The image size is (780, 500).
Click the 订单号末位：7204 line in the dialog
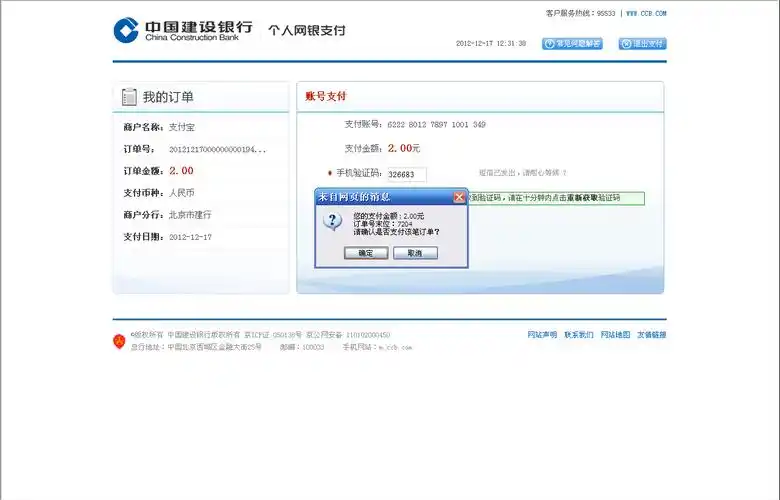pyautogui.click(x=383, y=224)
